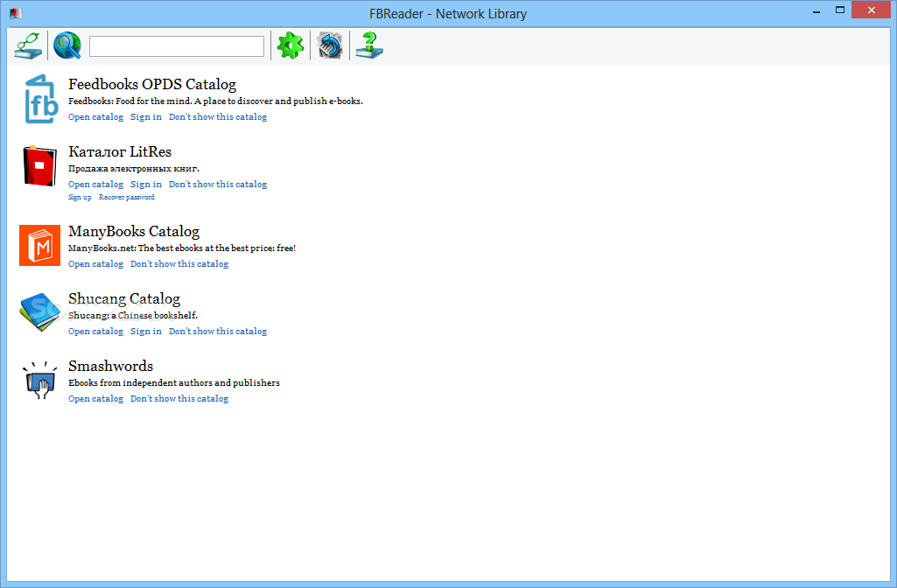Minimize the FBReader Network Library window
Viewport: 897px width, 588px height.
click(816, 10)
